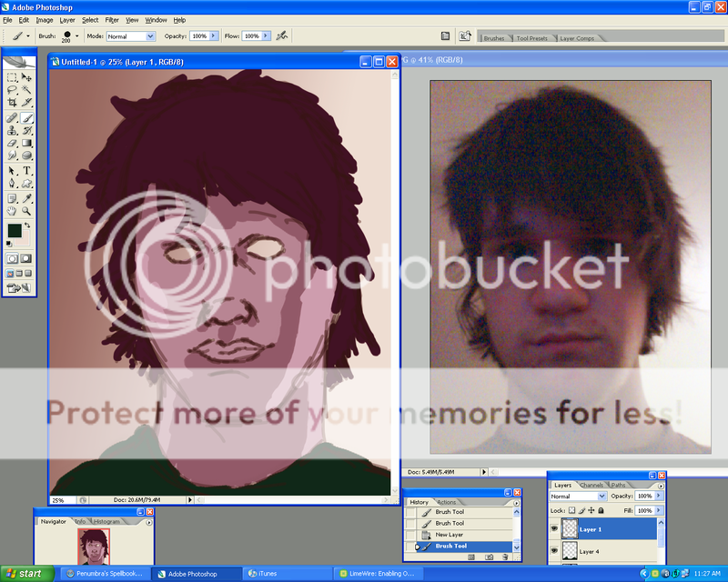Screen dimensions: 728x582
Task: Click the Brushes palette well button
Action: 493,38
